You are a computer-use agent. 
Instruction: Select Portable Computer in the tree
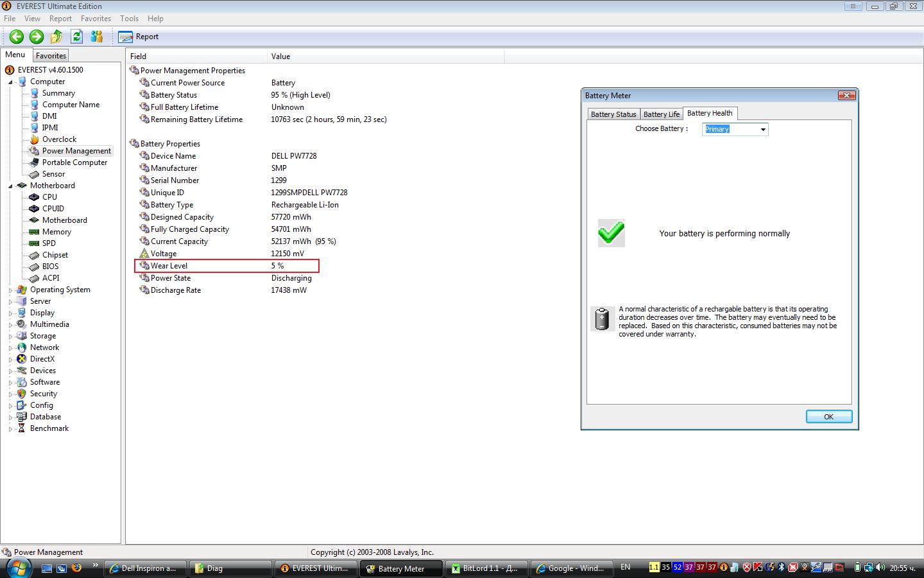pyautogui.click(x=74, y=162)
